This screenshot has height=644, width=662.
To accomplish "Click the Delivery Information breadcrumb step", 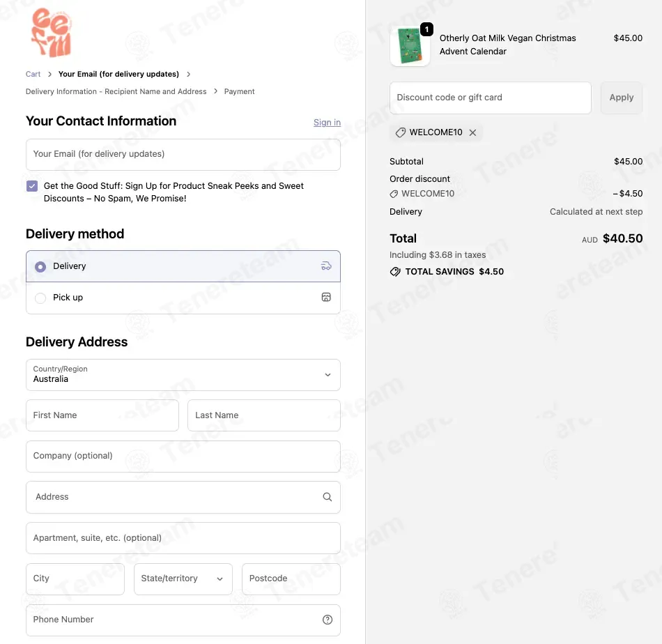I will (x=116, y=91).
